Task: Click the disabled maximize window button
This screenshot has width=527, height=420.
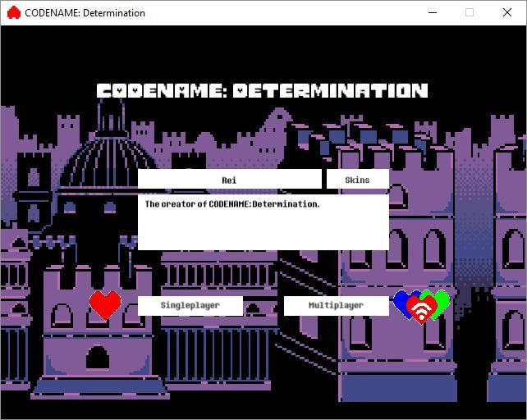Action: click(470, 13)
